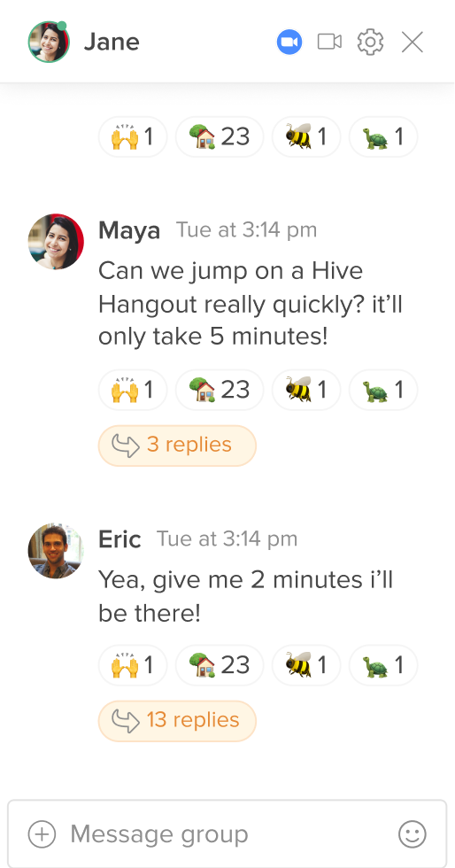Screen dimensions: 455x868
Task: Start a Zoom meeting from the header
Action: point(289,43)
